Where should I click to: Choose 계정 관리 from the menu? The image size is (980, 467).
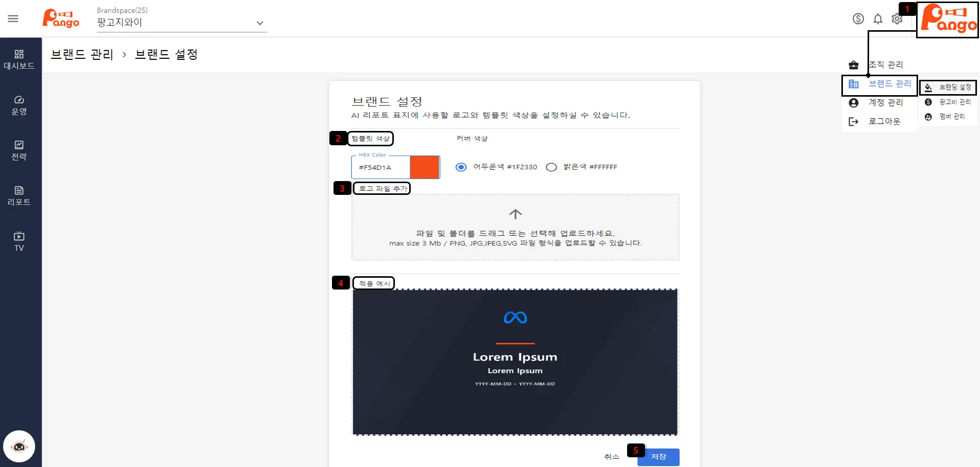tap(885, 103)
